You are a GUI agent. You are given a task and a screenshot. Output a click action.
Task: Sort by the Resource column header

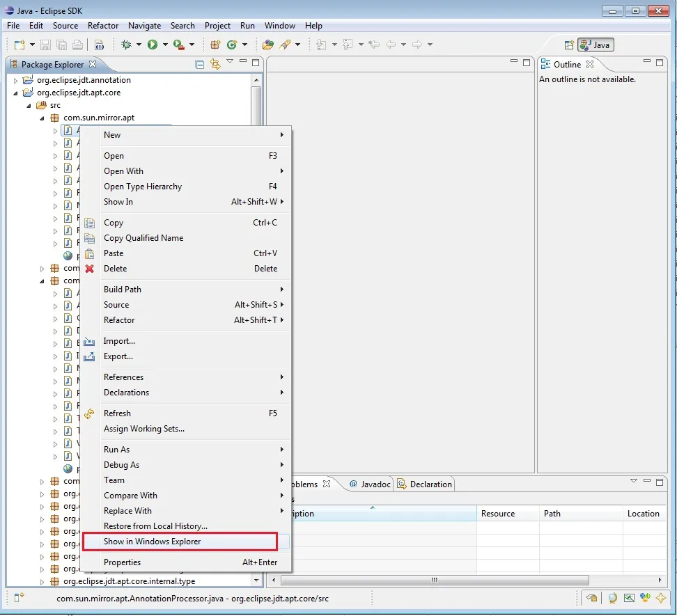(508, 514)
